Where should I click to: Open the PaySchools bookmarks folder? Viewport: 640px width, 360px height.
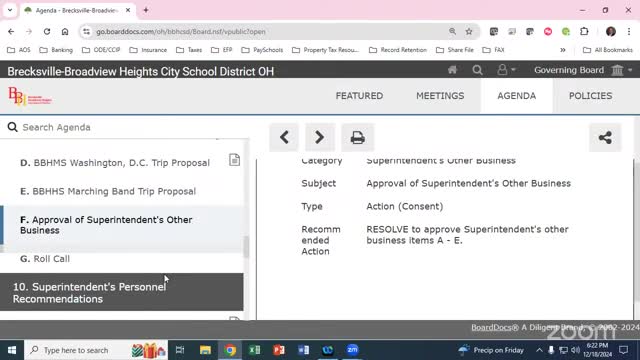click(x=262, y=50)
